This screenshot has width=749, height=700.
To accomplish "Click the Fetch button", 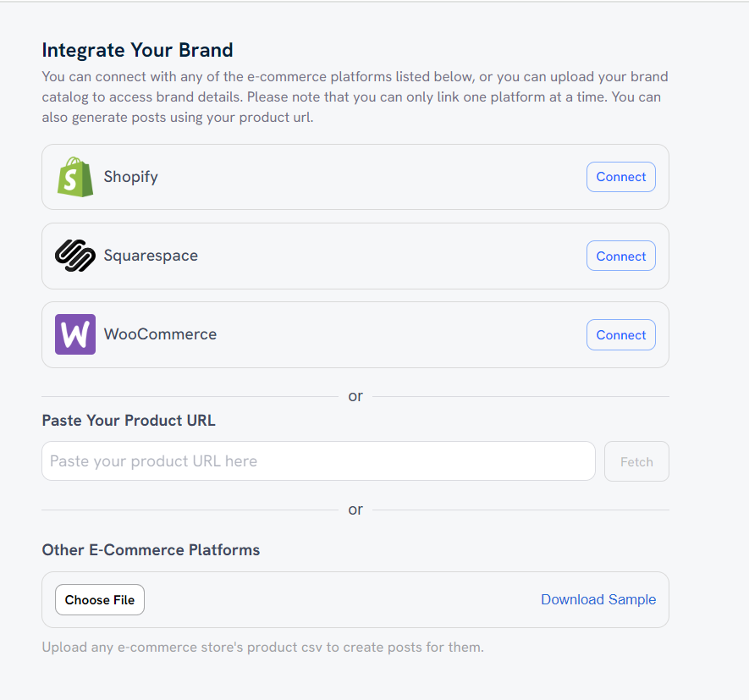I will [x=636, y=461].
